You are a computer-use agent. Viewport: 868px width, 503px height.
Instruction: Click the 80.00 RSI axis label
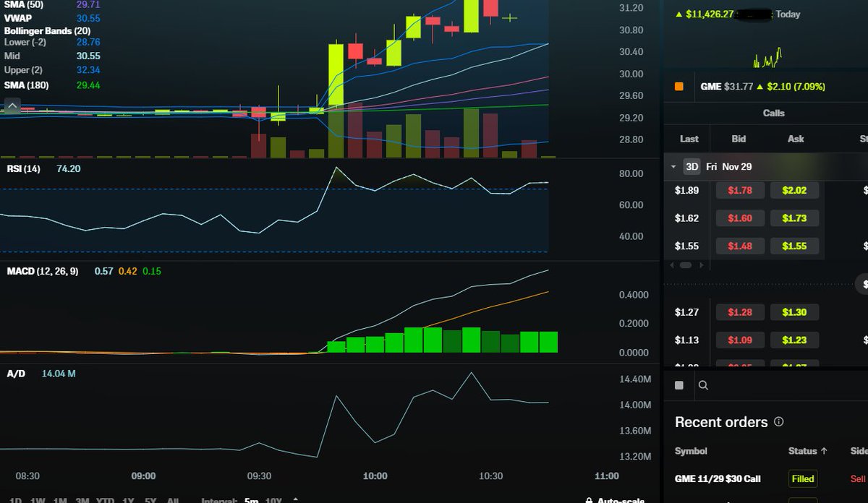(x=631, y=173)
